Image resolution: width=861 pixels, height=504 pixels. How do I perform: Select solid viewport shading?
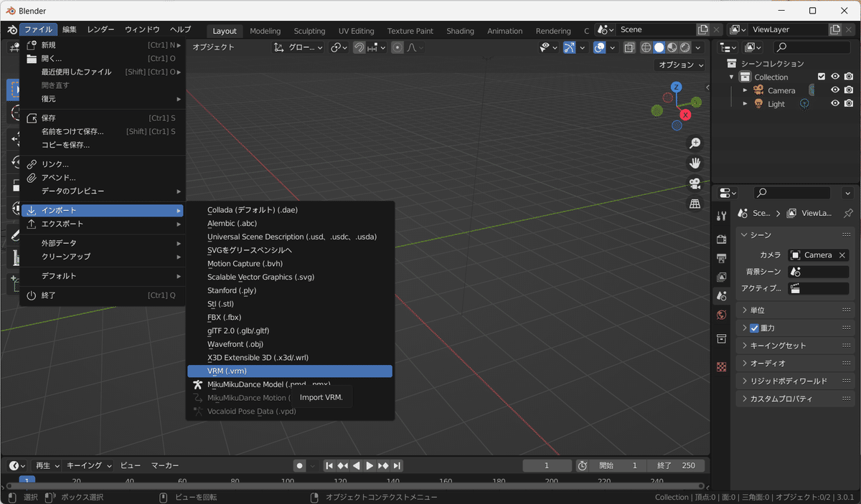pyautogui.click(x=659, y=47)
